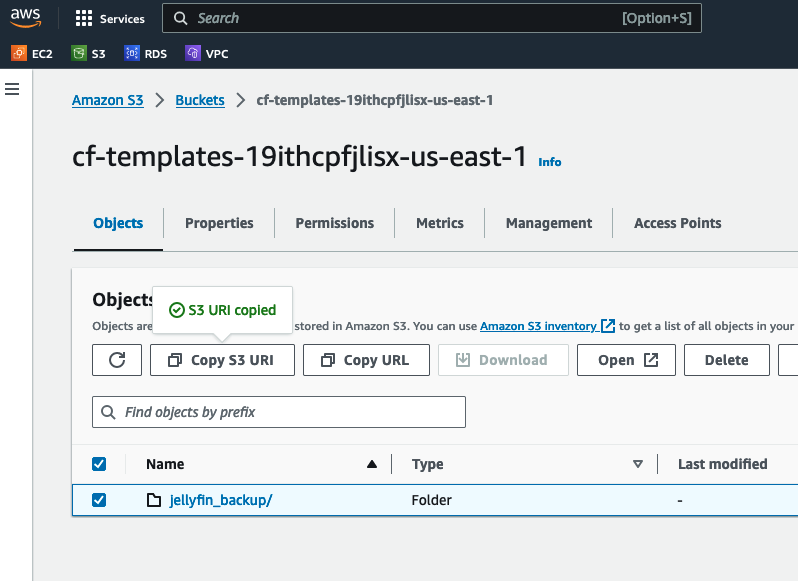
Task: Click the Copy S3 URI button
Action: (222, 360)
